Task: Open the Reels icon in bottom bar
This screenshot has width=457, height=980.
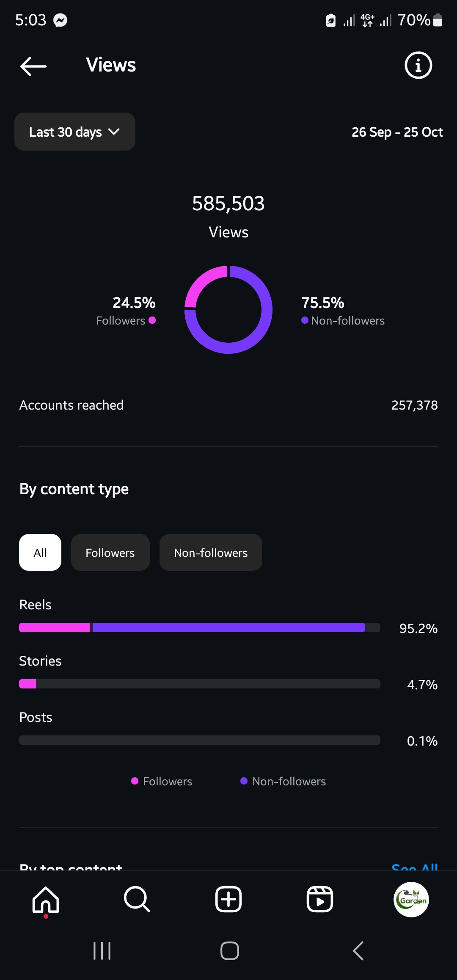Action: coord(320,899)
